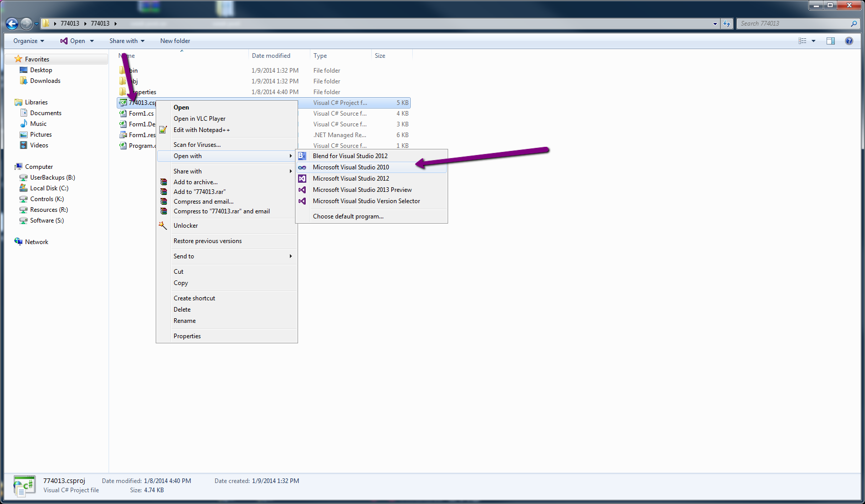
Task: Click the Visual Studio 2012 icon
Action: point(302,179)
